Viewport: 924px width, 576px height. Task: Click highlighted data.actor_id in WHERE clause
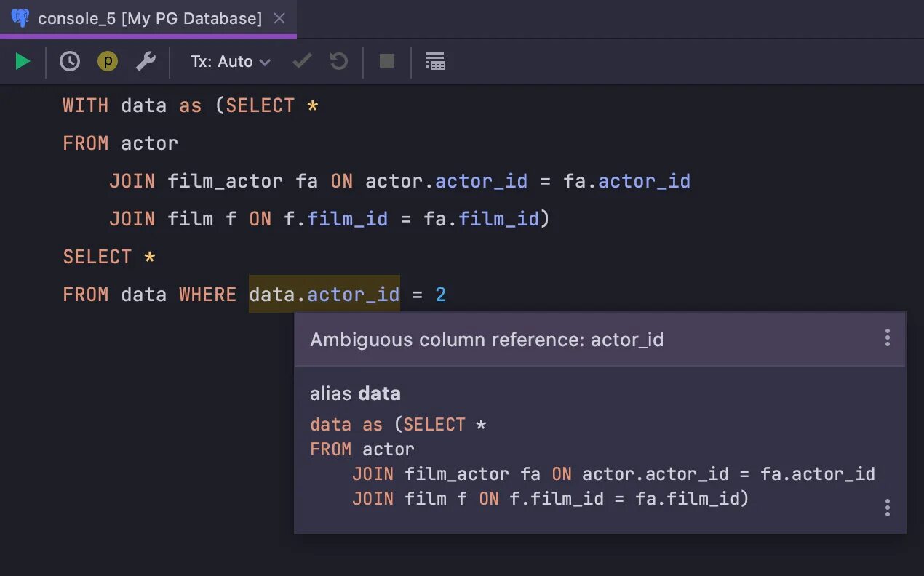coord(324,295)
